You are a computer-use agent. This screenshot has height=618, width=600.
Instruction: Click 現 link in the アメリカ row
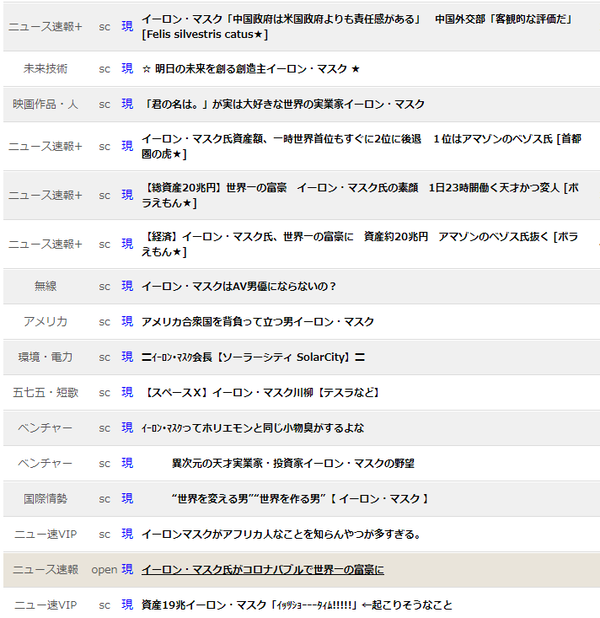pyautogui.click(x=127, y=321)
